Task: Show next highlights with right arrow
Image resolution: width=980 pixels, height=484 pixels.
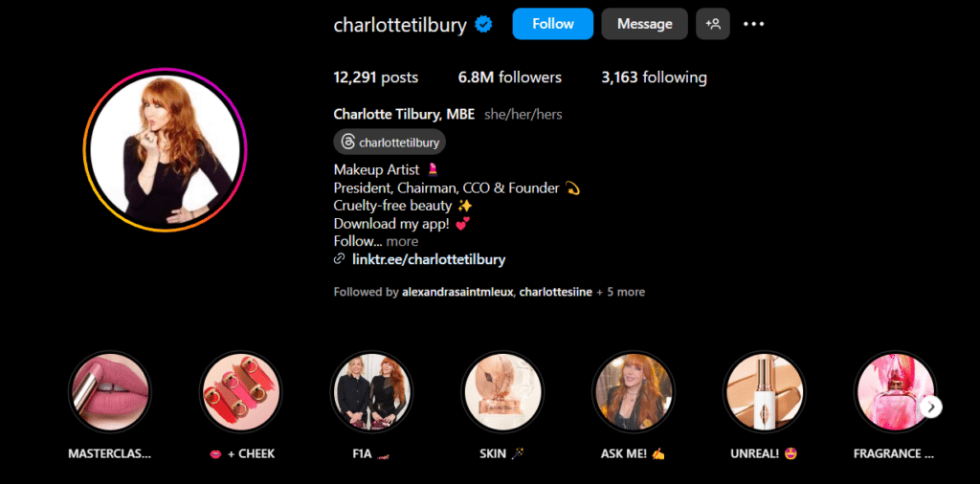Action: pyautogui.click(x=931, y=407)
